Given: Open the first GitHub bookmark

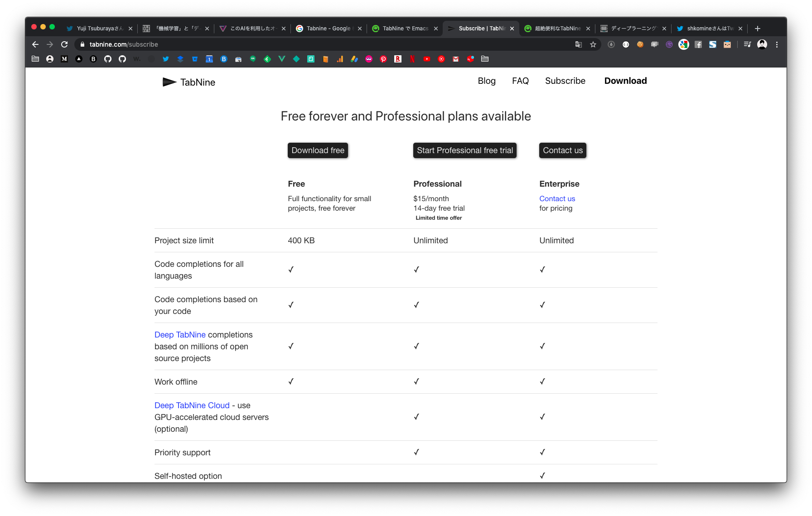Looking at the screenshot, I should click(108, 59).
